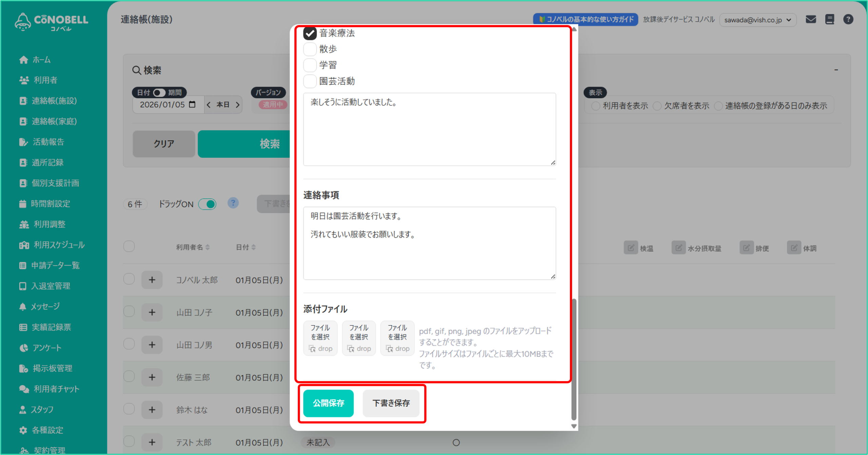The image size is (868, 455).
Task: Click the blue help icon beside drag toggle
Action: click(233, 203)
